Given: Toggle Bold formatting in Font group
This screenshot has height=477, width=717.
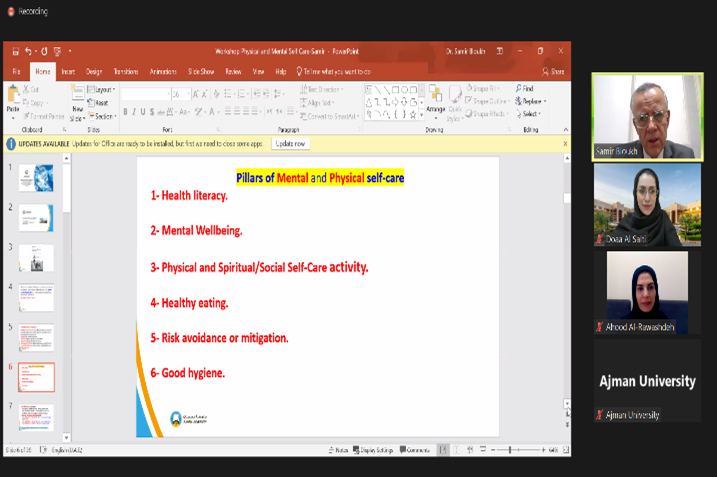Looking at the screenshot, I should click(x=124, y=112).
